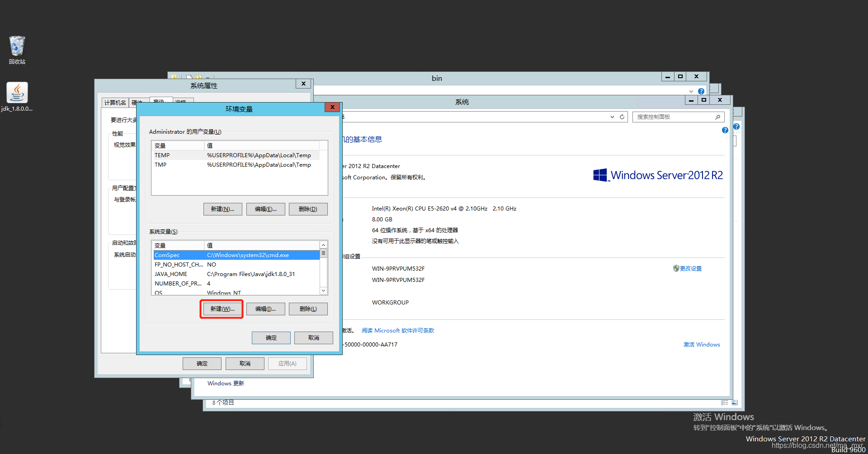Viewport: 868px width, 454px height.
Task: Confirm with 确定 in Environment Variables dialog
Action: pyautogui.click(x=271, y=338)
